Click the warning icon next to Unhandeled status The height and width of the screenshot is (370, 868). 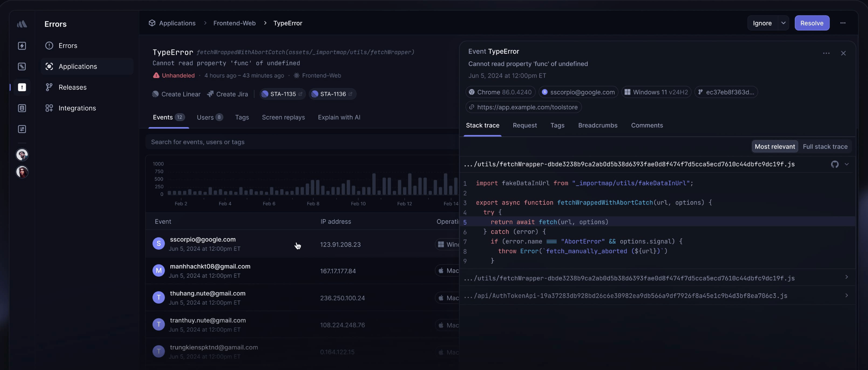[156, 75]
